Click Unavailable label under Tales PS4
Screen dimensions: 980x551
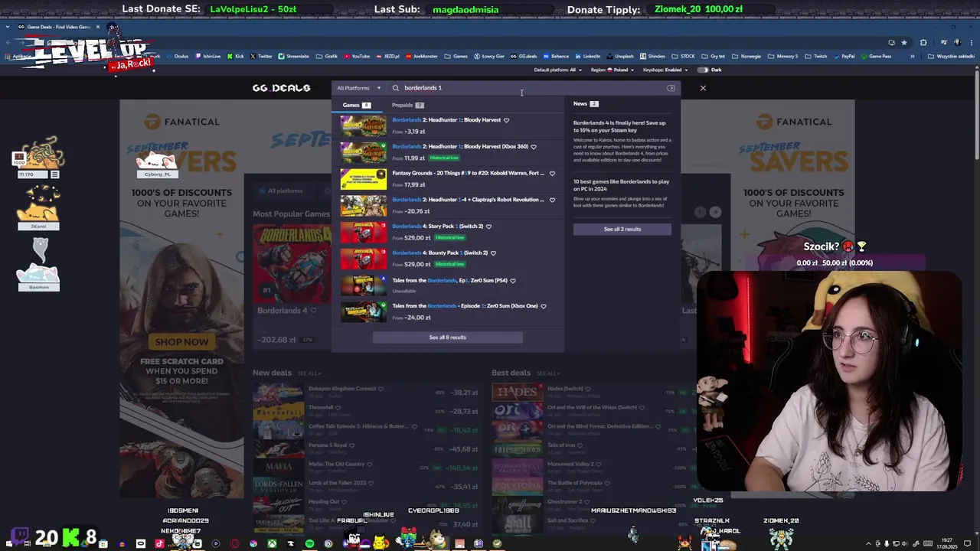(x=403, y=291)
